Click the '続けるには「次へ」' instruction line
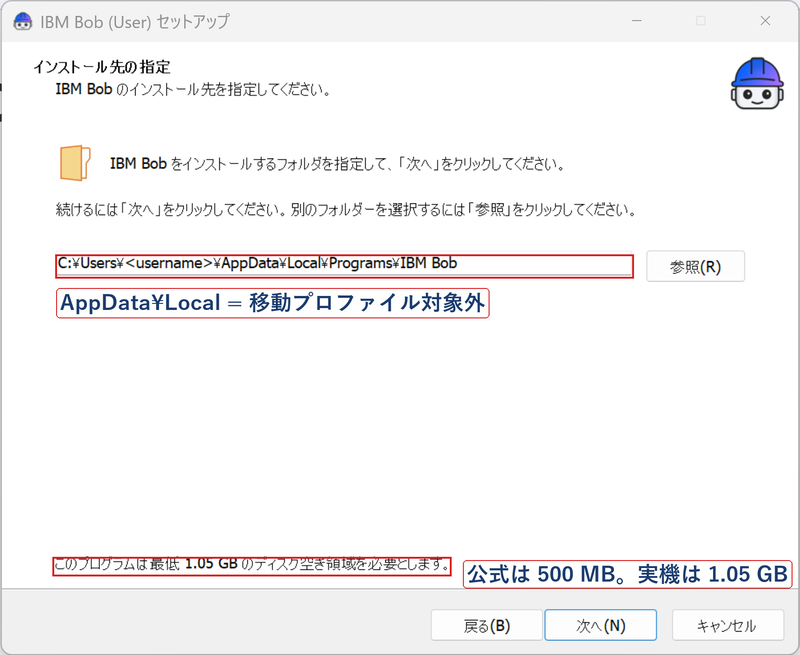 [x=346, y=210]
